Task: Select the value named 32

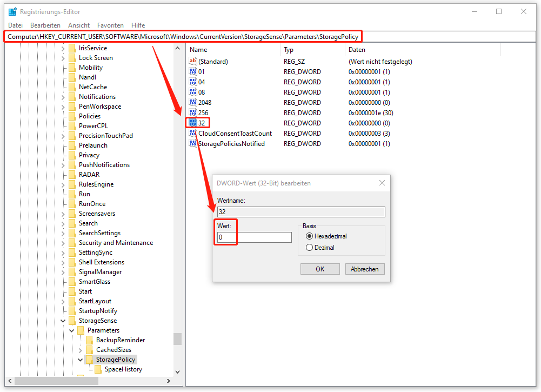Action: pos(202,123)
